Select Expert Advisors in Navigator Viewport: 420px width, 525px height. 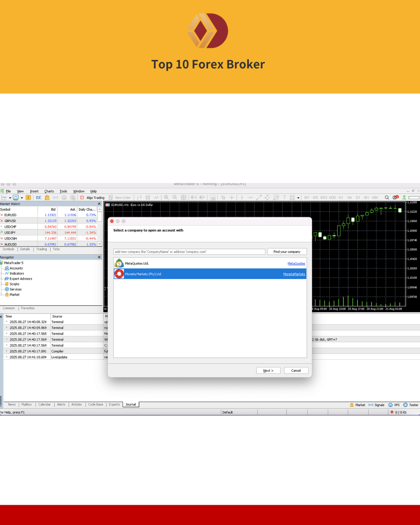[21, 279]
